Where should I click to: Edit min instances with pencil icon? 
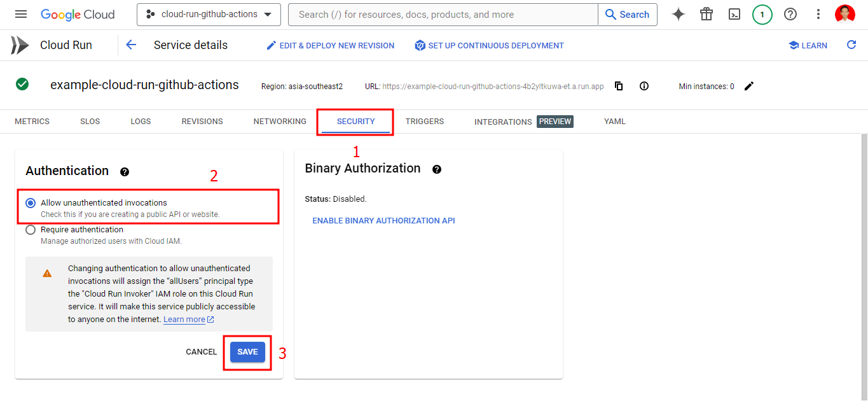click(749, 87)
